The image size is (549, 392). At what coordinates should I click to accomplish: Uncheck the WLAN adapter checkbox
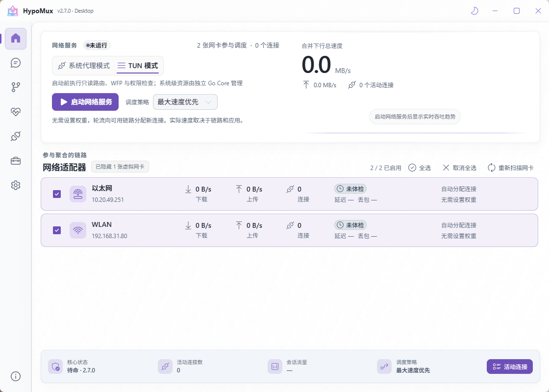57,230
